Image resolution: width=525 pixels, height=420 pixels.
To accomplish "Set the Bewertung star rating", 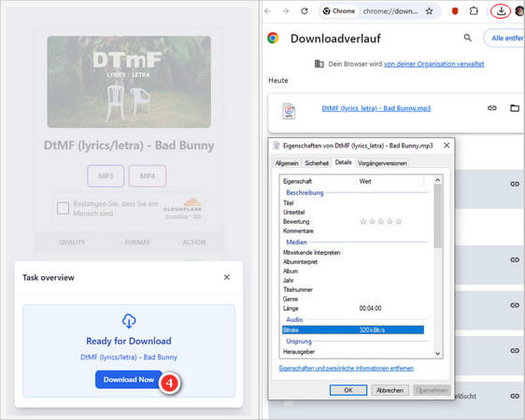I will point(381,221).
